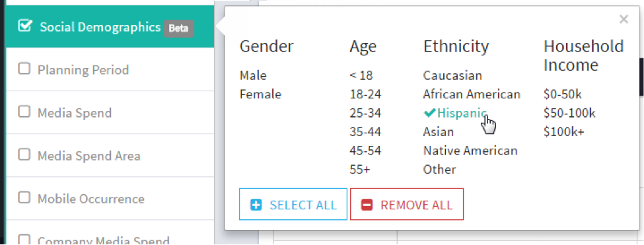Open the Mobile Occurrence filter row
The image size is (644, 245).
click(110, 199)
